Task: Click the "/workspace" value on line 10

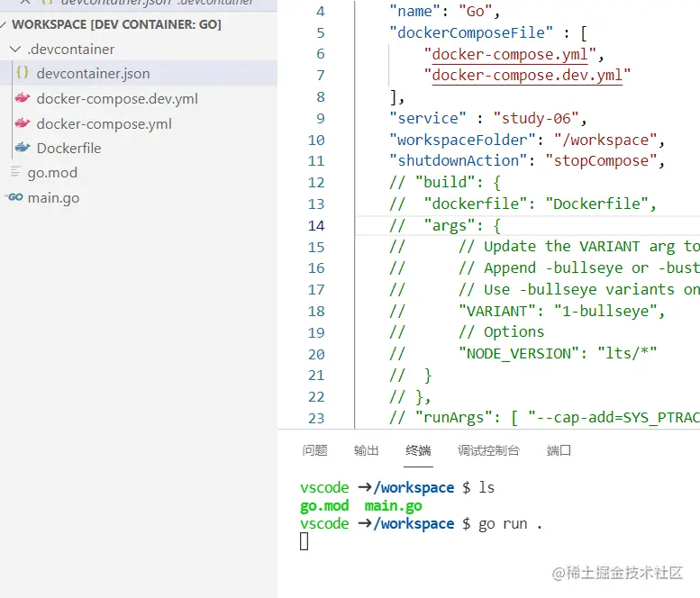Action: 605,140
